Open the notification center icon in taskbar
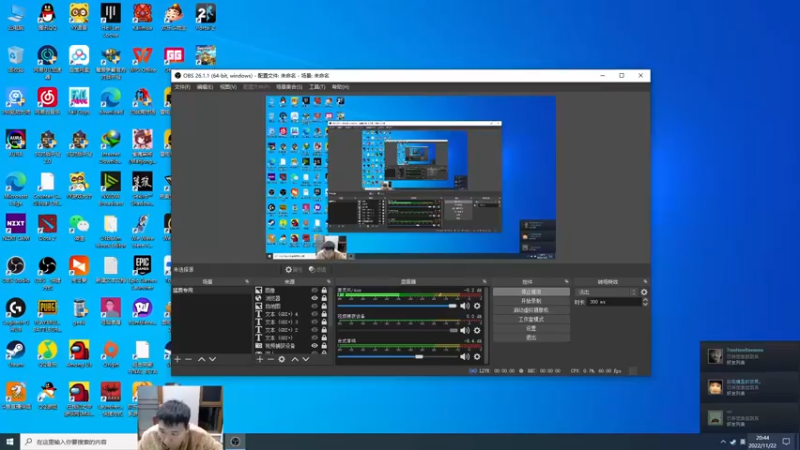The width and height of the screenshot is (800, 450). 786,441
